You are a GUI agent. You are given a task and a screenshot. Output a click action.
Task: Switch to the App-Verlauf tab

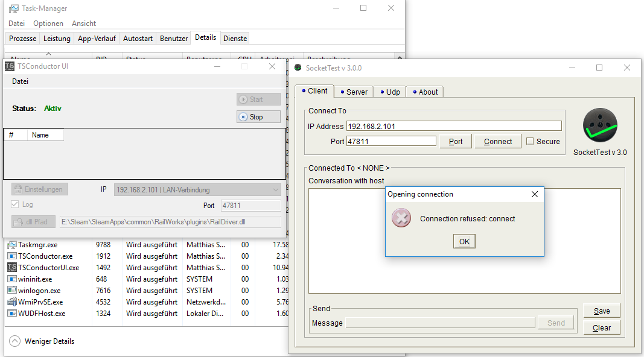point(97,38)
